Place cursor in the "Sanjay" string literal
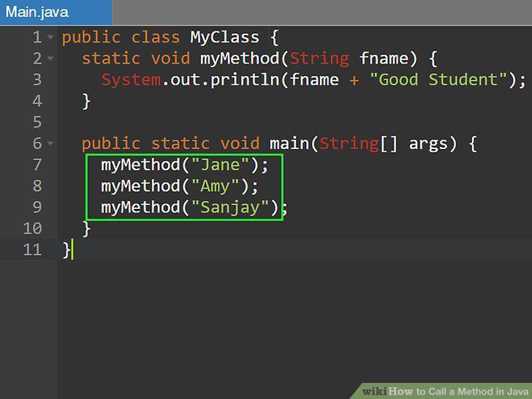 point(230,208)
